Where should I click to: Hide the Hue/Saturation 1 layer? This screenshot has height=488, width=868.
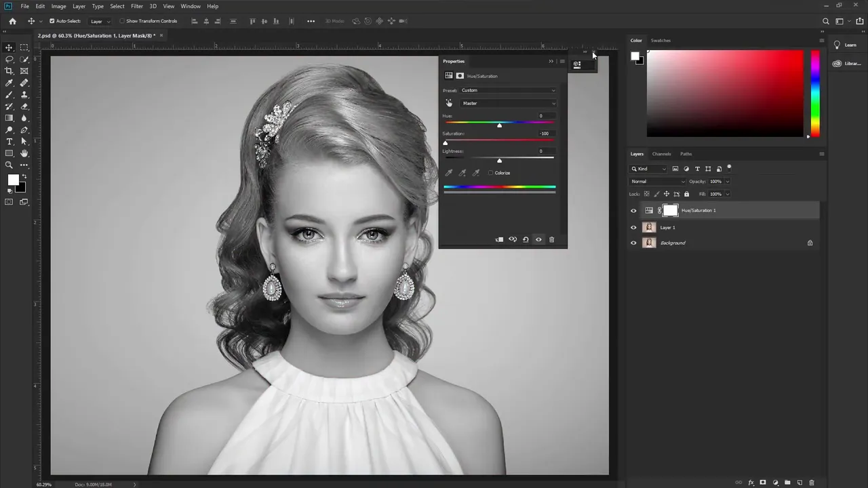point(633,210)
